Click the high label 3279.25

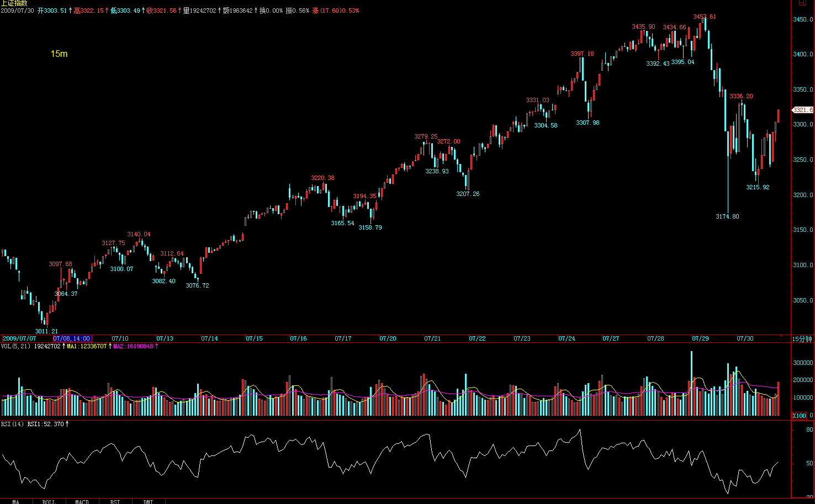tap(426, 136)
